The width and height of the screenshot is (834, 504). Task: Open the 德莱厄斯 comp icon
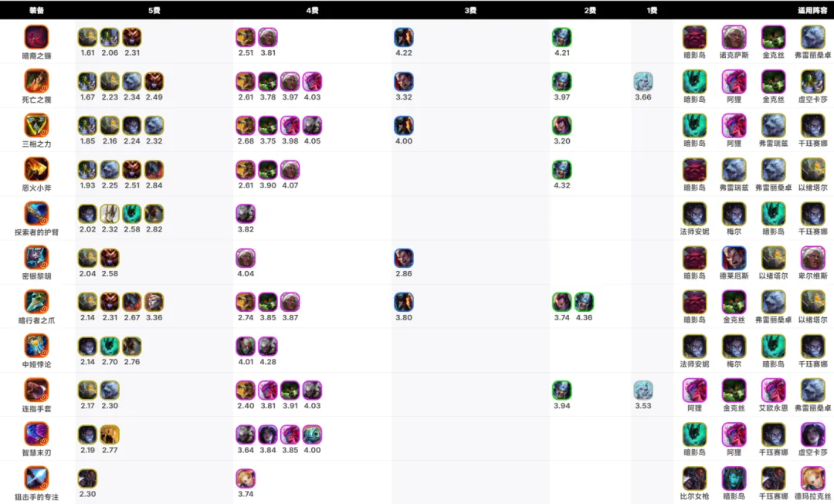pyautogui.click(x=734, y=259)
